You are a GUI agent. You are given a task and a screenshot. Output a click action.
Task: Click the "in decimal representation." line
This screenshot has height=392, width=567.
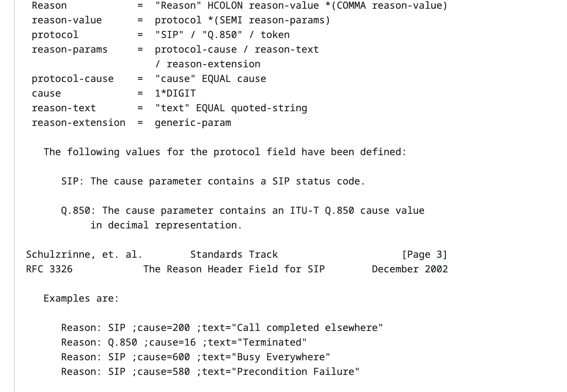pyautogui.click(x=166, y=225)
